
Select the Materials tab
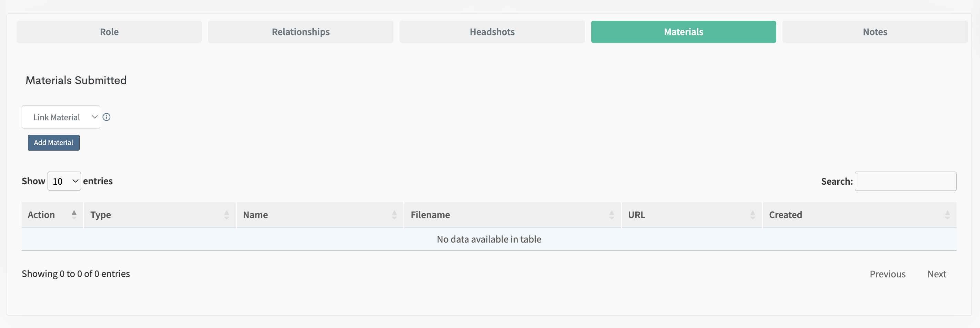pos(683,32)
